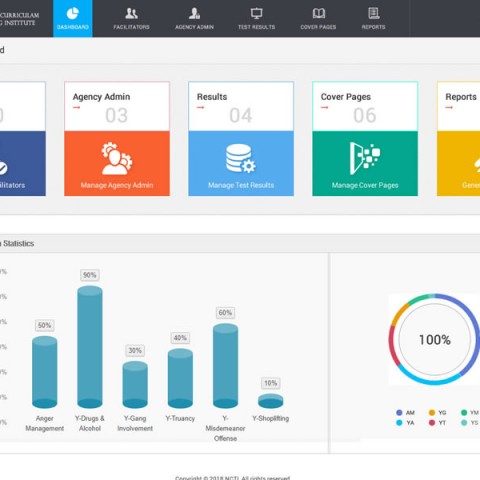
Task: Click red arrow under Reports title
Action: 449,107
